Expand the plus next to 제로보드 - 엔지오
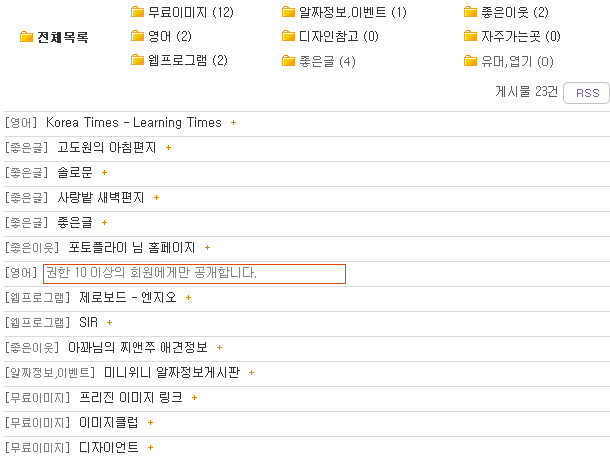 pyautogui.click(x=188, y=298)
